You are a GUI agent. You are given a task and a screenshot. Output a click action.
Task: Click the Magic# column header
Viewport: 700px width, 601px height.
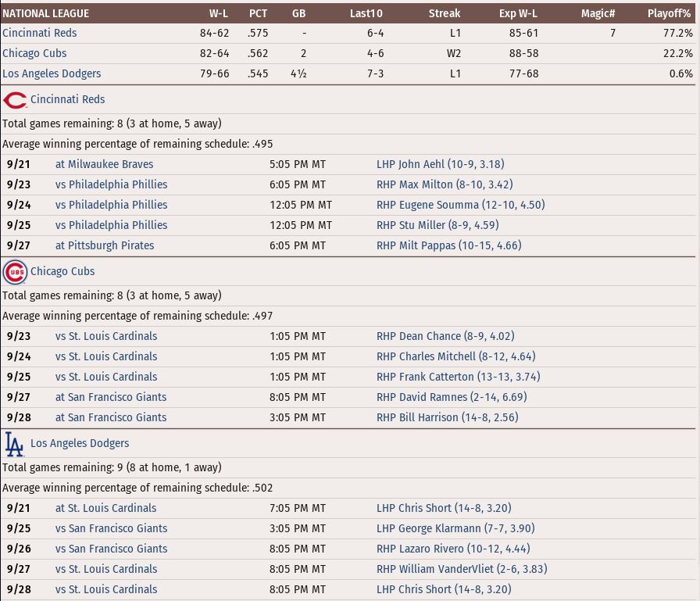[x=598, y=13]
